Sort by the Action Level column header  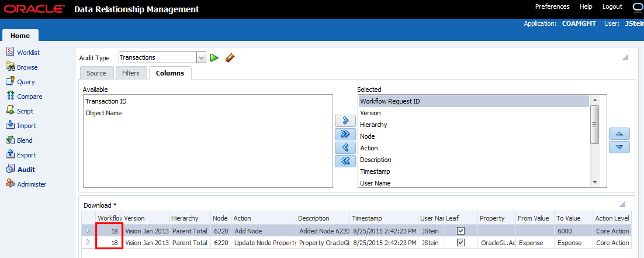(x=612, y=218)
